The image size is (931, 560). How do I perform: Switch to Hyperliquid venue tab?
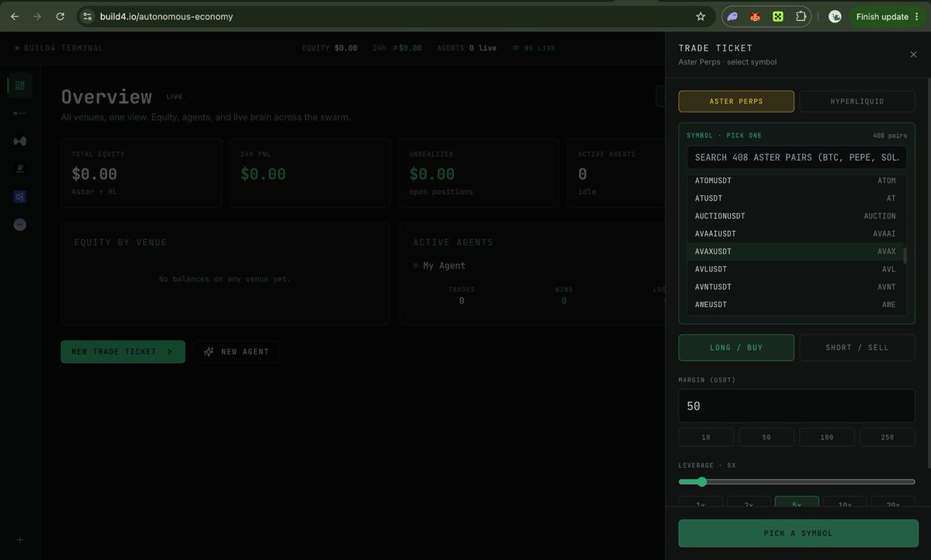click(857, 102)
